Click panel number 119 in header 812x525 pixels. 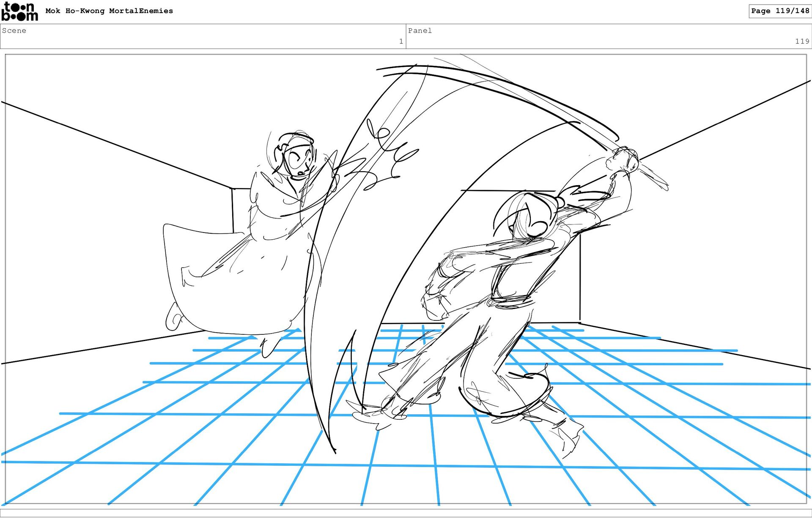coord(801,41)
